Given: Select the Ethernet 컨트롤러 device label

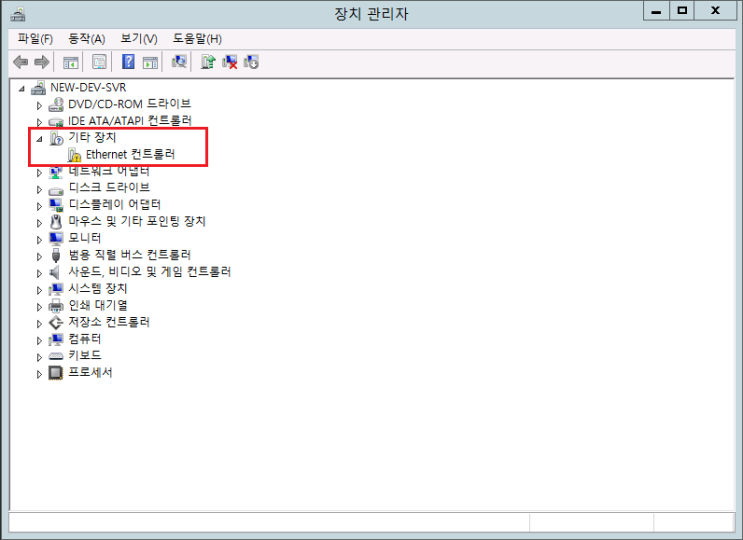Looking at the screenshot, I should click(x=130, y=154).
